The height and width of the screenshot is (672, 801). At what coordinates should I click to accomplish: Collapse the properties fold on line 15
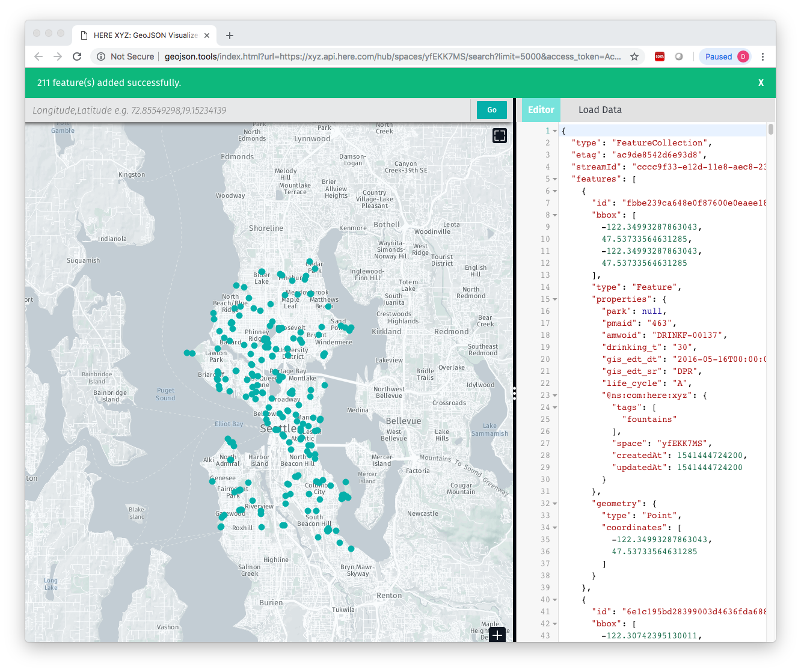click(554, 299)
